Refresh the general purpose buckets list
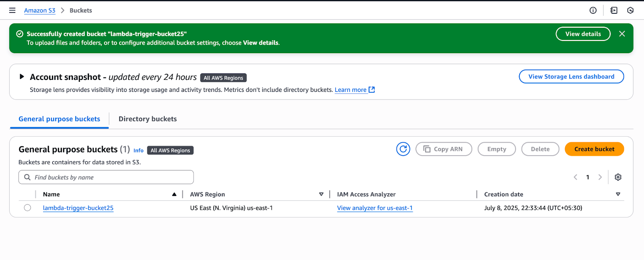The width and height of the screenshot is (644, 260). pyautogui.click(x=403, y=149)
